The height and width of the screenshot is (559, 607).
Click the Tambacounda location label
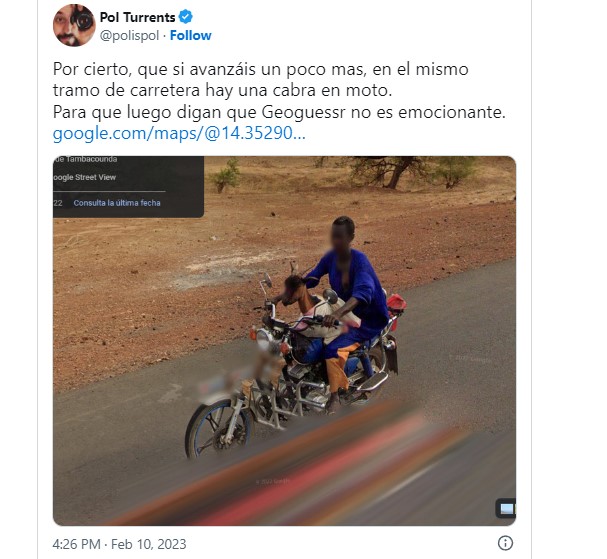click(x=86, y=159)
